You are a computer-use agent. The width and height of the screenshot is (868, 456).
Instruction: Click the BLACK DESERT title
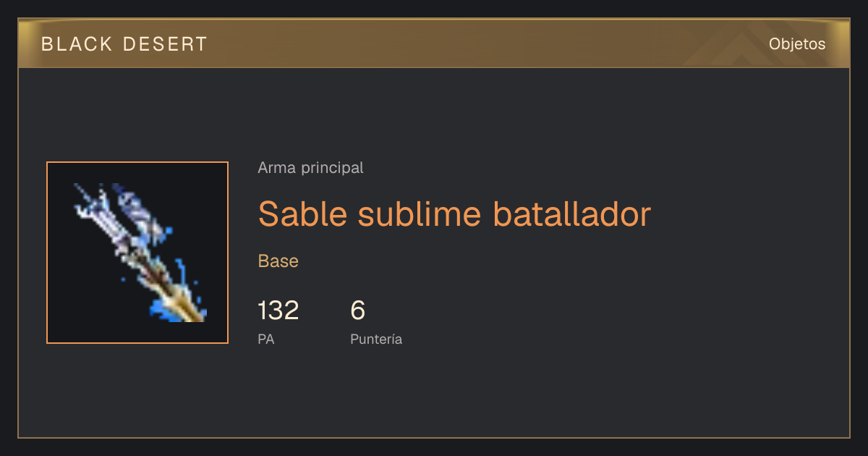point(124,44)
